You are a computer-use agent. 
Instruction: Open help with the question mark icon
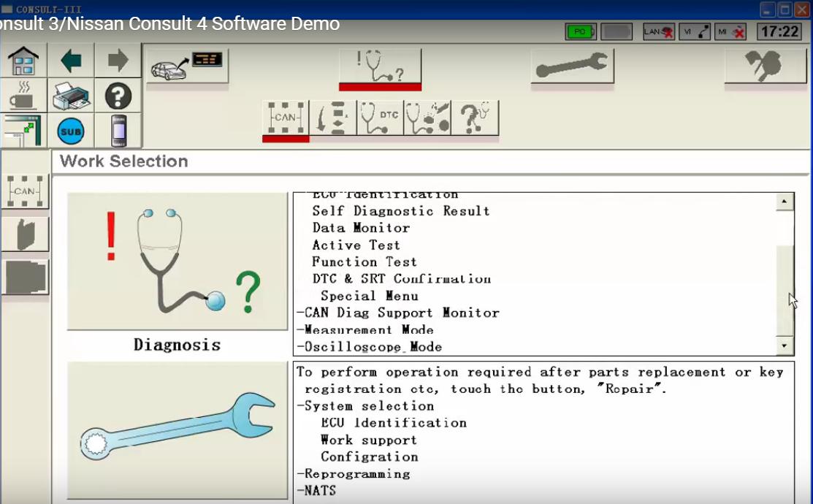click(x=118, y=96)
